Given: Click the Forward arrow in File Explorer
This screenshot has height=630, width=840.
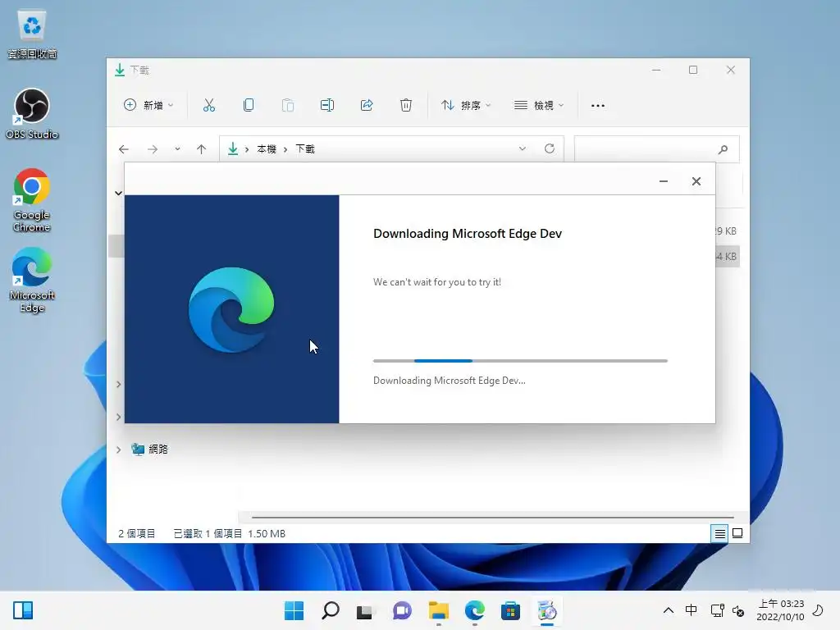Looking at the screenshot, I should [153, 149].
